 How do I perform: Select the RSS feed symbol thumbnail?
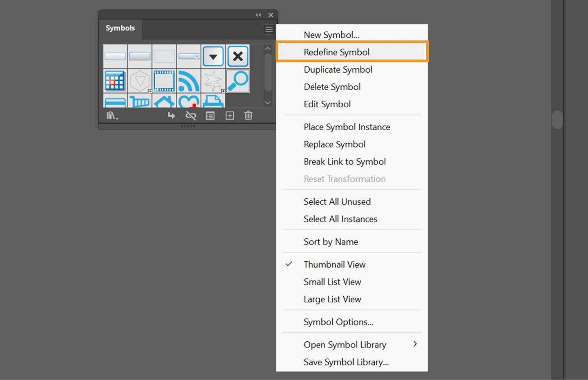(189, 81)
